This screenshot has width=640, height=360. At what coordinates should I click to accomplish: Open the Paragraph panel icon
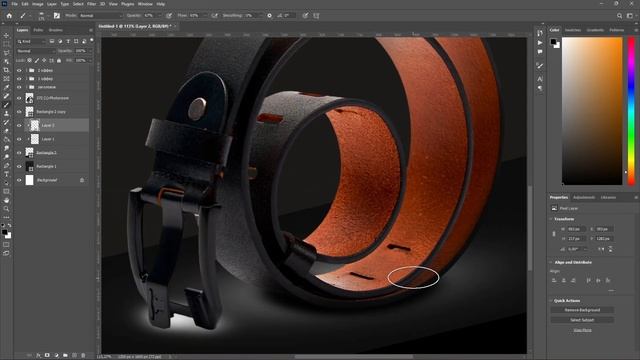pyautogui.click(x=540, y=88)
